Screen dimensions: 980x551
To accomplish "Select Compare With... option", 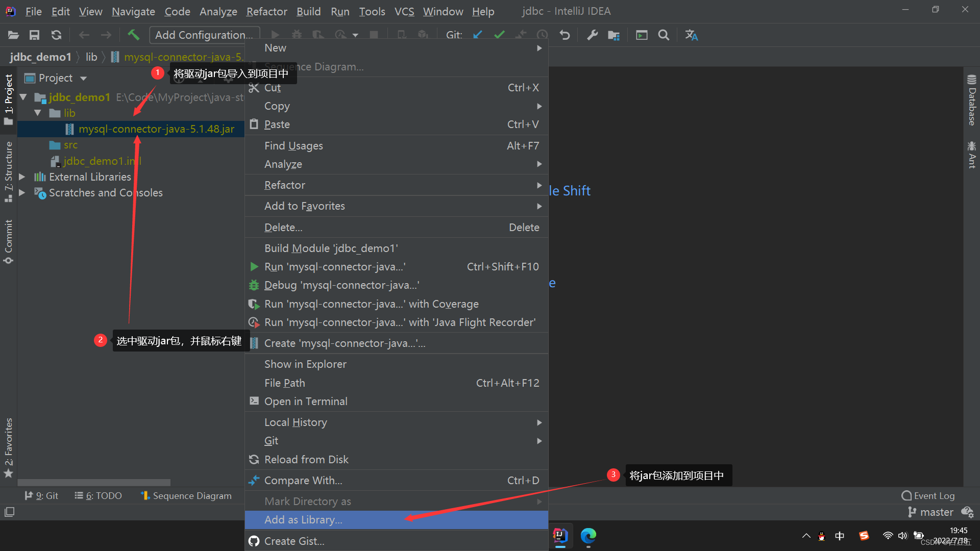I will click(x=396, y=481).
